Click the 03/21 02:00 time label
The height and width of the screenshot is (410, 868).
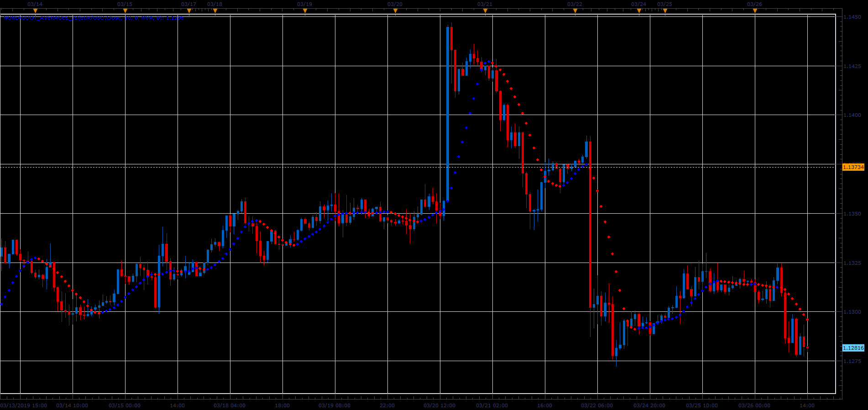[x=492, y=405]
